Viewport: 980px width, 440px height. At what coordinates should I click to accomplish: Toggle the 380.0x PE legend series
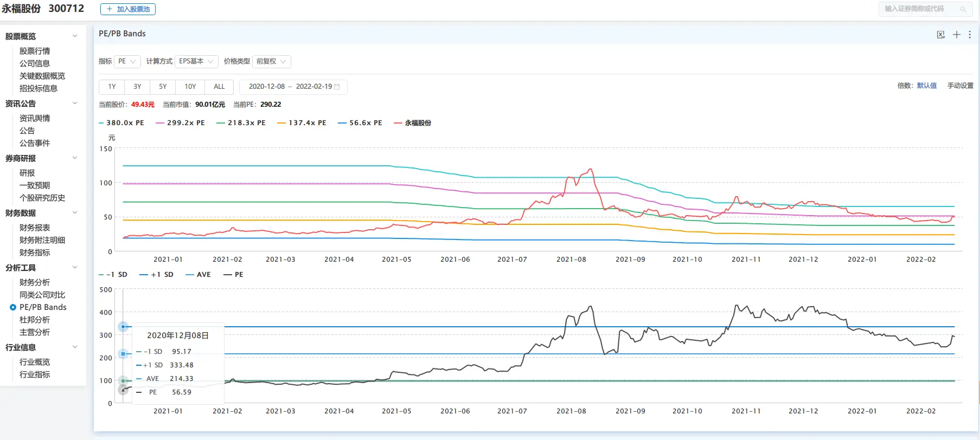pyautogui.click(x=121, y=123)
